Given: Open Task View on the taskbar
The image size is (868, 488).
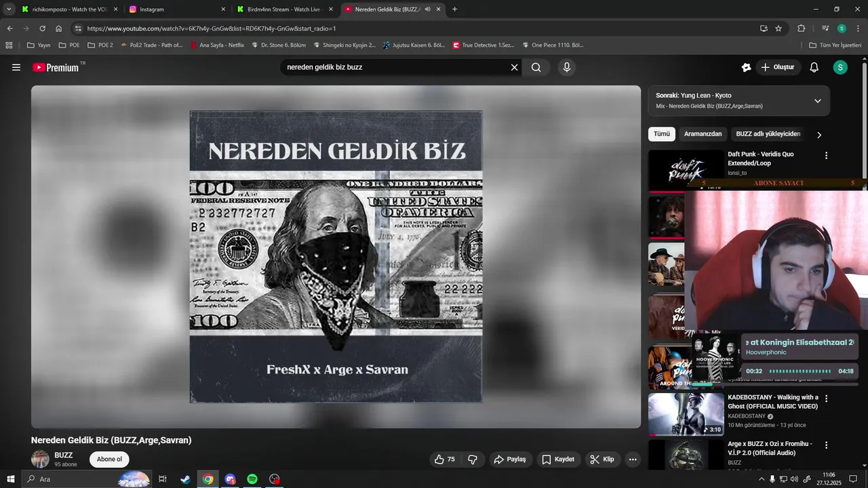Looking at the screenshot, I should (x=163, y=479).
